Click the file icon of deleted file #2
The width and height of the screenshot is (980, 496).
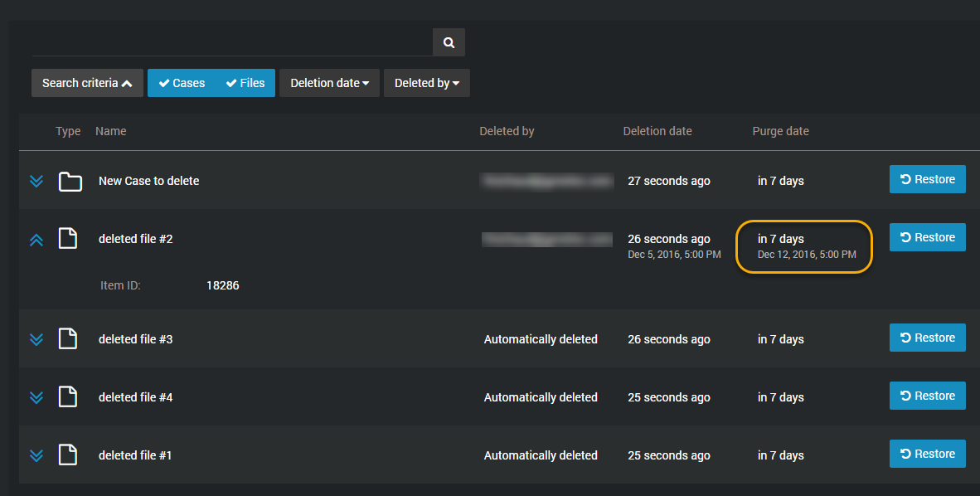pos(67,238)
